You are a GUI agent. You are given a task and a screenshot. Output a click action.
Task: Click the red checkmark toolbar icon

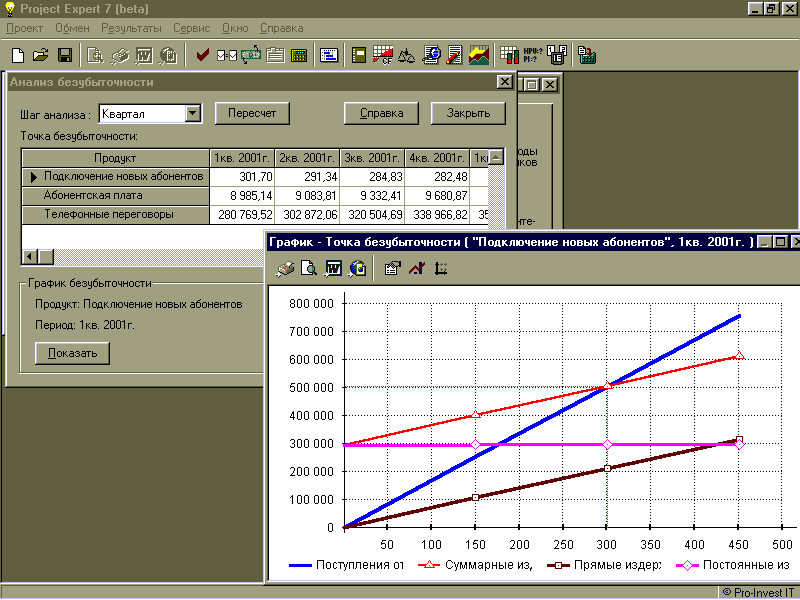coord(203,55)
